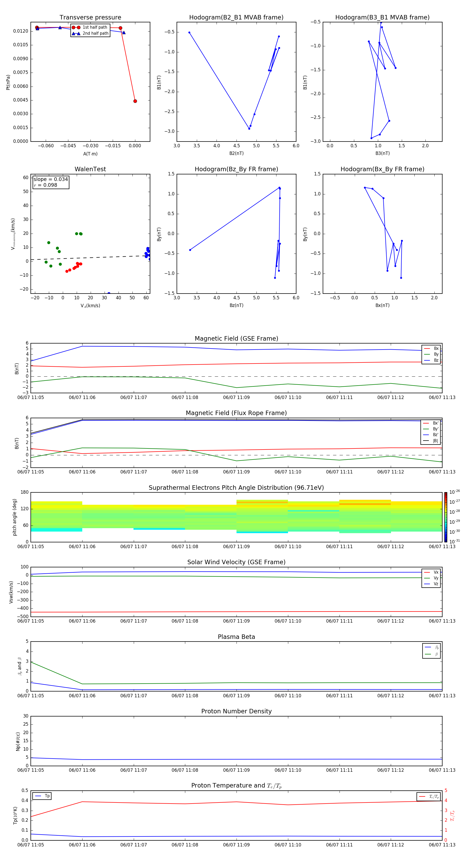Screen dimensions: 473x868
Task: Click the 'Transverse pressure' plot title
Action: coord(90,18)
